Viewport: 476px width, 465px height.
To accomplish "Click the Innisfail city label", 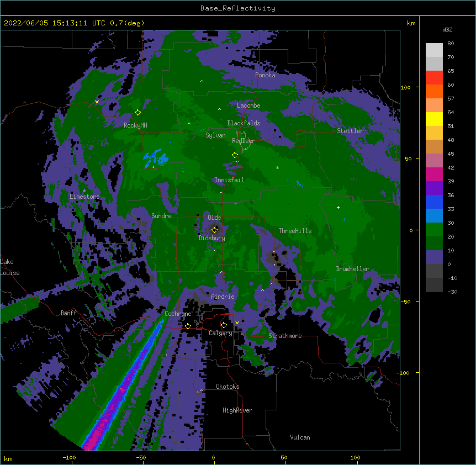I will (229, 180).
